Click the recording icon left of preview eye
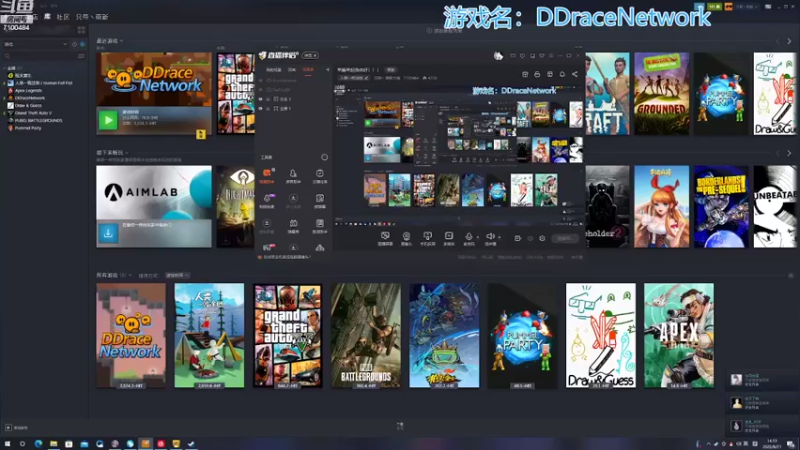The height and width of the screenshot is (450, 800). (x=517, y=238)
